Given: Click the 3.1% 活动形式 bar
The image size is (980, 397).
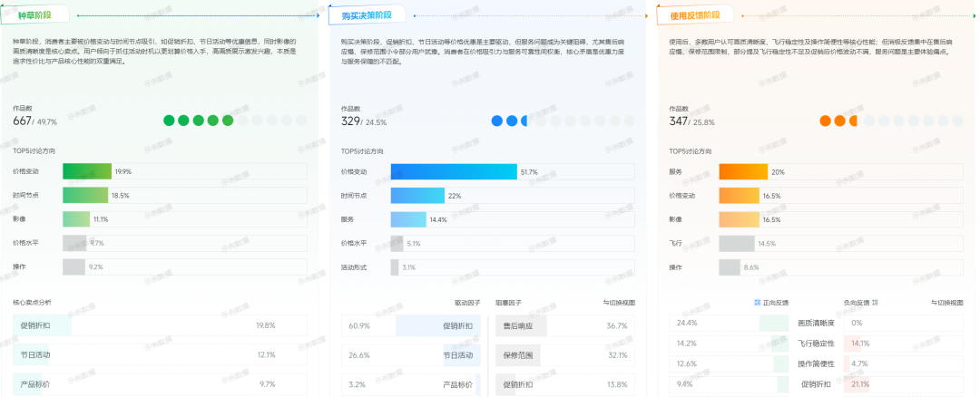Looking at the screenshot, I should click(x=395, y=266).
